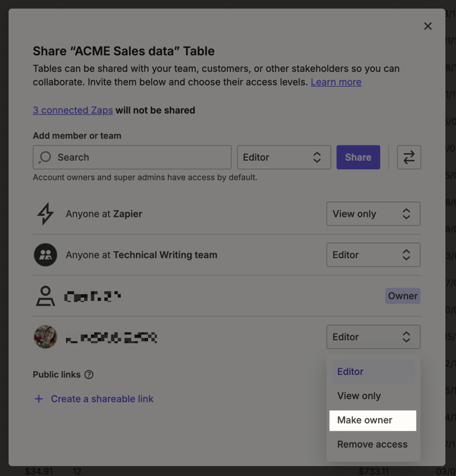Click the member's profile photo avatar
This screenshot has width=456, height=476.
[x=46, y=337]
